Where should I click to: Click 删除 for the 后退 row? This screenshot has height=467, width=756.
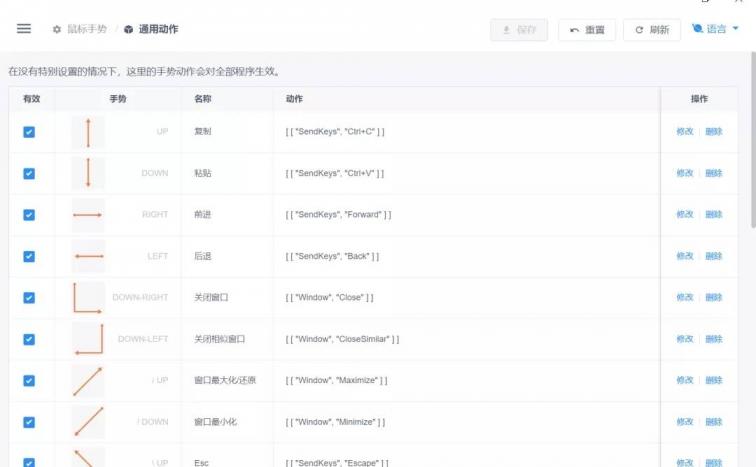[x=714, y=255]
